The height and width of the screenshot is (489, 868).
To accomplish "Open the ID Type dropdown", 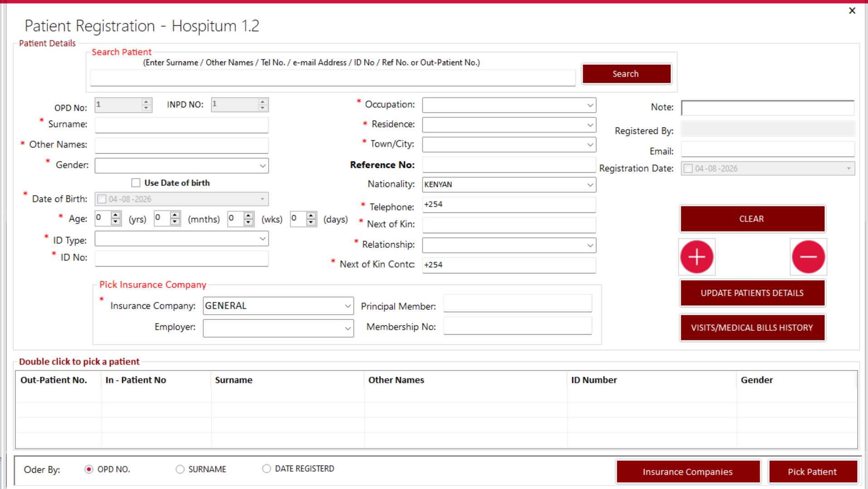I will point(262,239).
